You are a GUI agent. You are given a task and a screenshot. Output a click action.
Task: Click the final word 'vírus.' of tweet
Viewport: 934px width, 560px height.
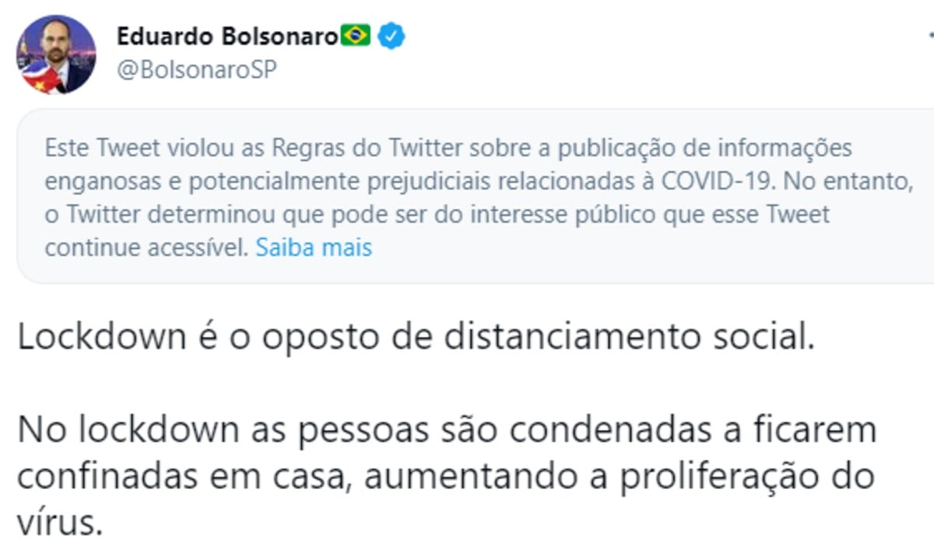click(59, 522)
